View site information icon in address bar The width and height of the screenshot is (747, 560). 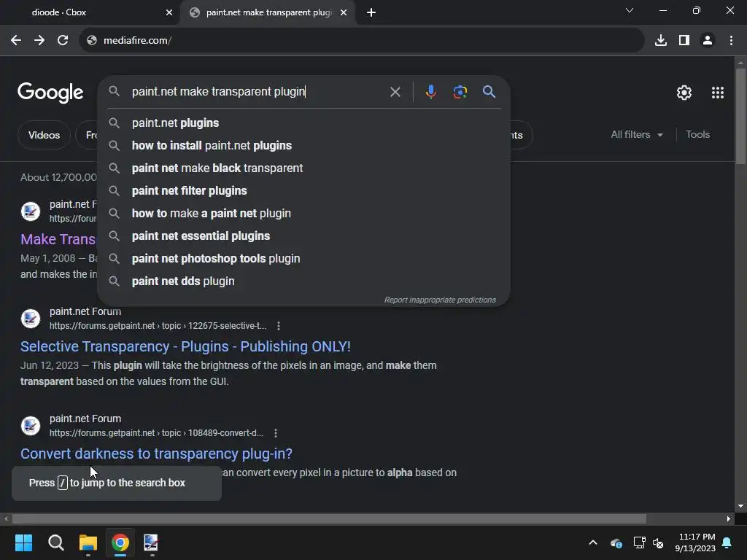[x=92, y=41]
